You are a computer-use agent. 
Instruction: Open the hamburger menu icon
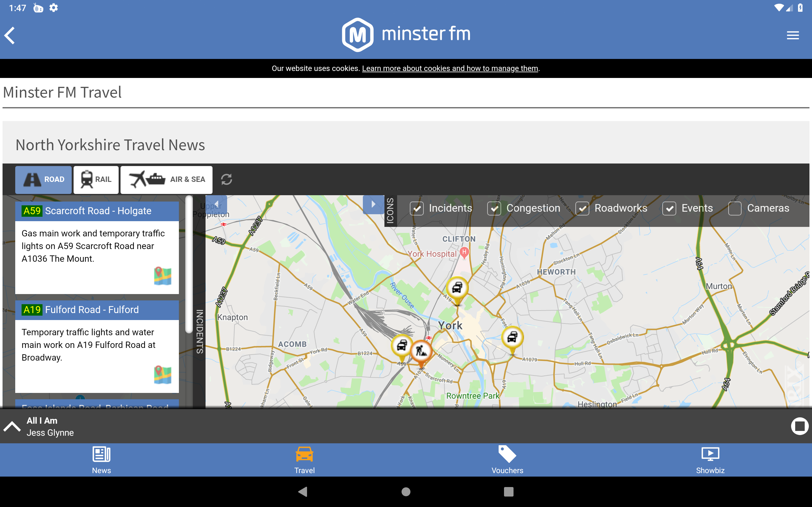(x=793, y=35)
